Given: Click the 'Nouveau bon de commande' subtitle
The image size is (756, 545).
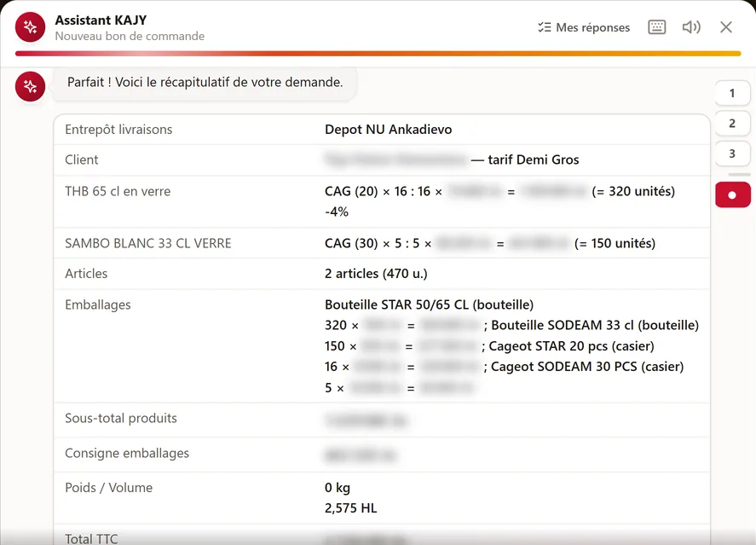Looking at the screenshot, I should 130,36.
